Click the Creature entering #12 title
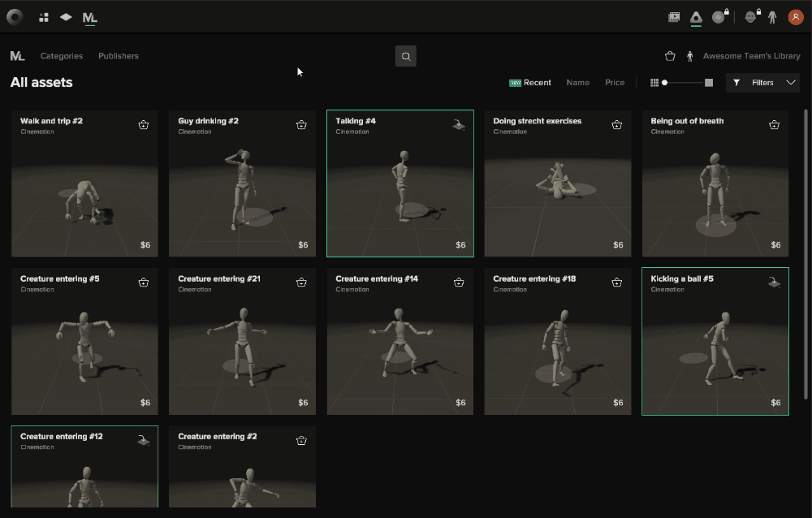The width and height of the screenshot is (812, 518). point(62,436)
